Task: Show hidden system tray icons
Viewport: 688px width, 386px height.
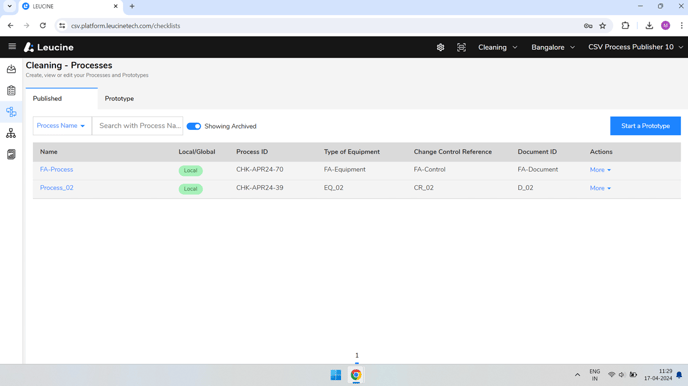Action: point(577,375)
